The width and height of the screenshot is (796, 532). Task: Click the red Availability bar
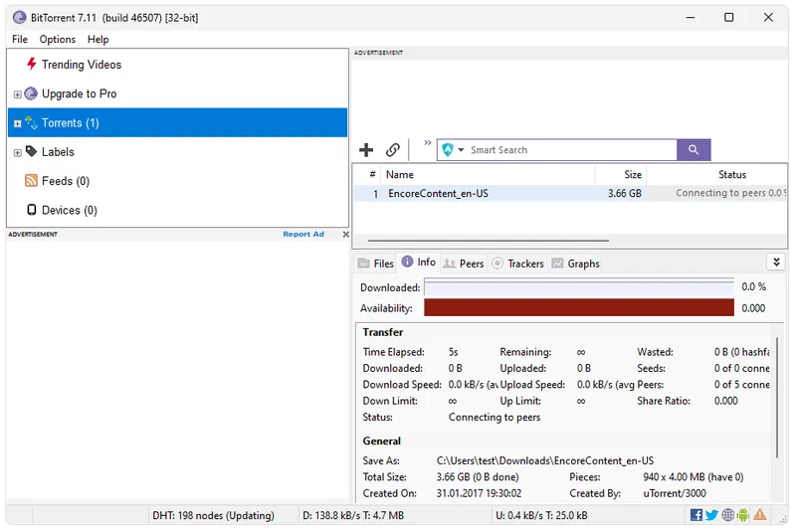click(x=579, y=308)
